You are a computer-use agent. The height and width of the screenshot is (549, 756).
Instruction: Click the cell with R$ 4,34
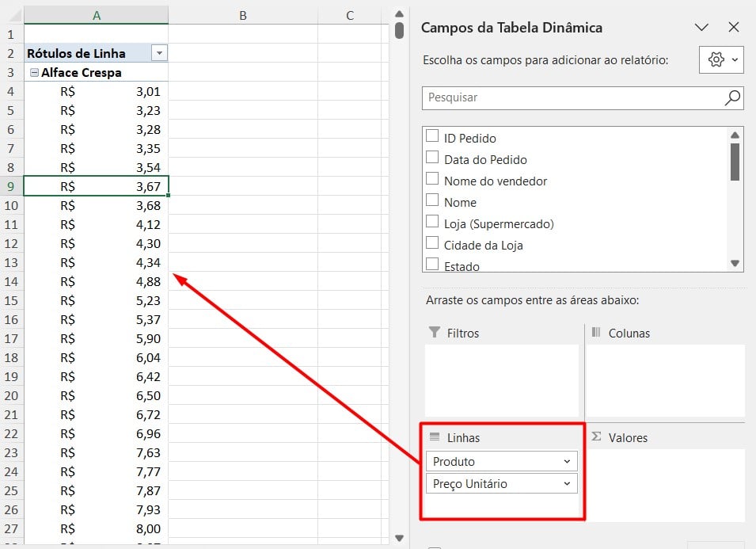click(96, 262)
